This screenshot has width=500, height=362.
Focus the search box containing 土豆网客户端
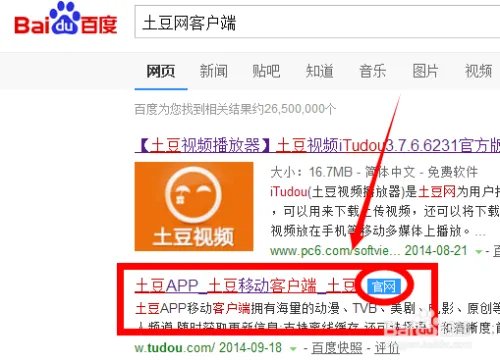(x=317, y=22)
